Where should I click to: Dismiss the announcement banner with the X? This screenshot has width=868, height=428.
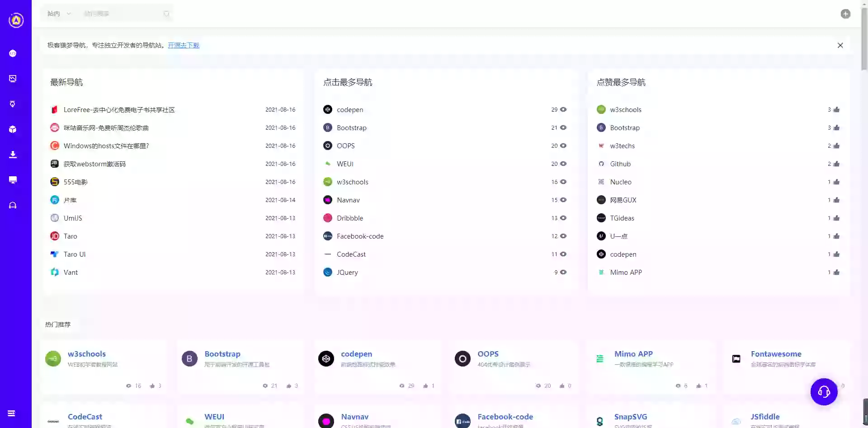click(840, 45)
